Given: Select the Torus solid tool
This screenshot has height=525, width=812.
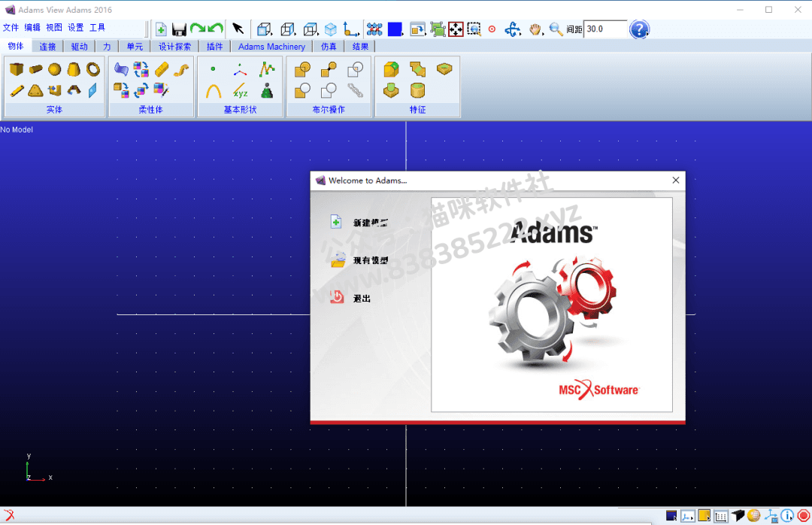Looking at the screenshot, I should coord(93,69).
